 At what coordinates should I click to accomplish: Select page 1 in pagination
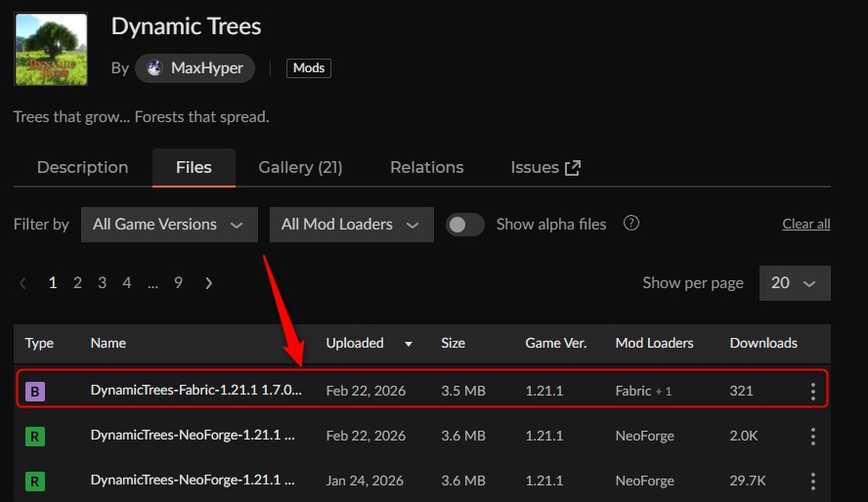tap(53, 283)
